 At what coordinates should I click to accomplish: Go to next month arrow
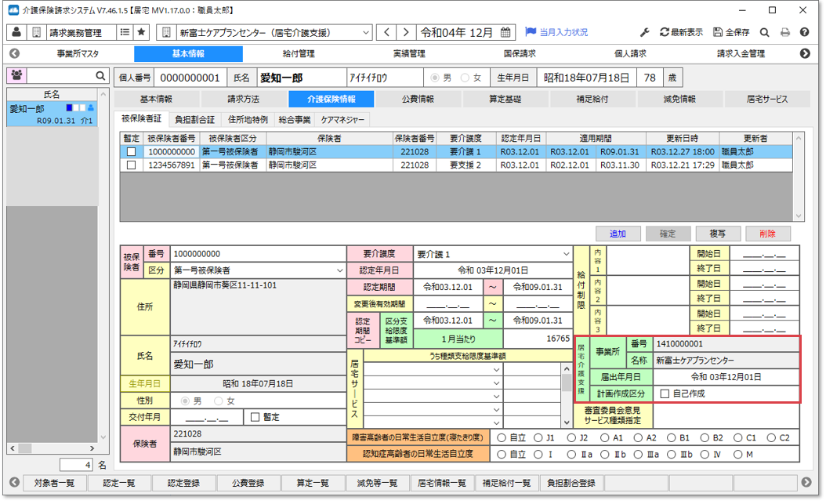pos(406,32)
